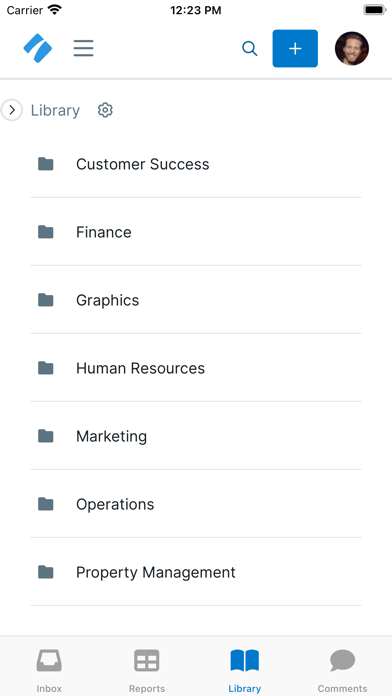Open the Marketing folder
This screenshot has height=696, width=392.
pyautogui.click(x=196, y=436)
